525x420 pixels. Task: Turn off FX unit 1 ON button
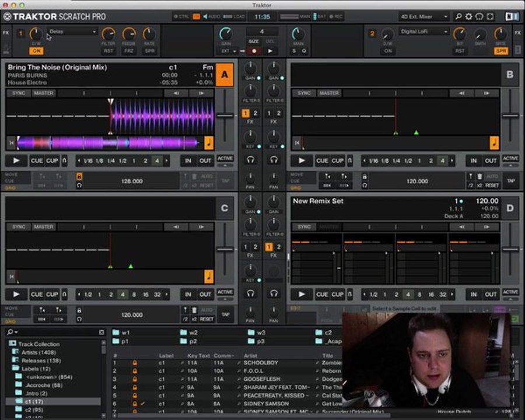[x=37, y=51]
